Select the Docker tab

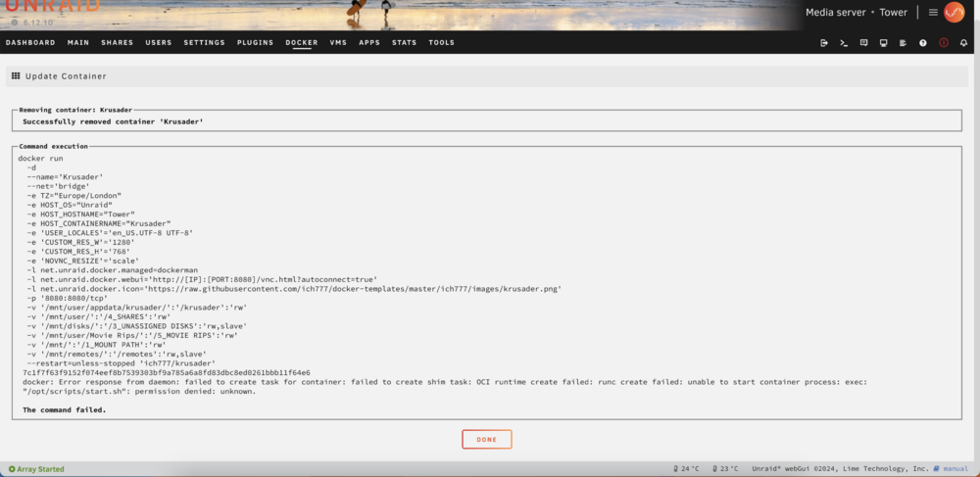tap(302, 43)
